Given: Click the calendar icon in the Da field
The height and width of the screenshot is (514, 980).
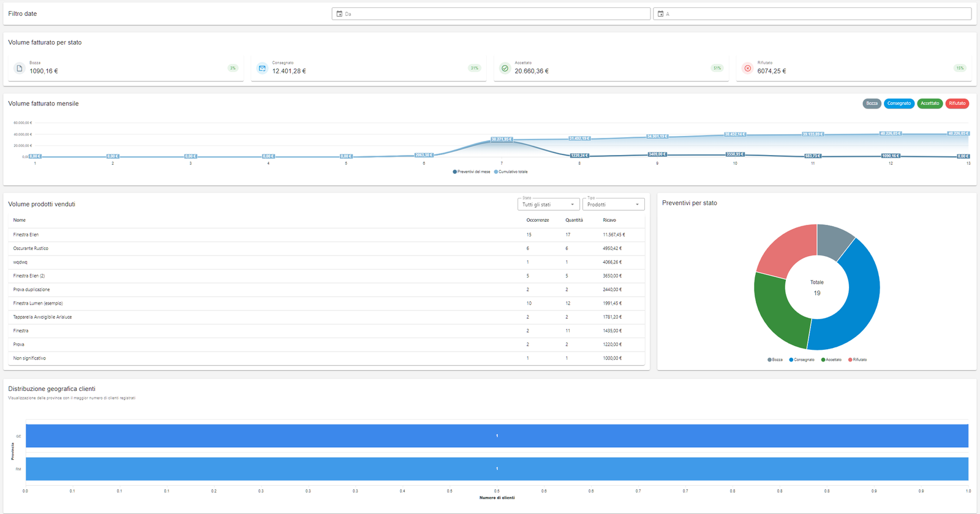Looking at the screenshot, I should click(x=339, y=13).
